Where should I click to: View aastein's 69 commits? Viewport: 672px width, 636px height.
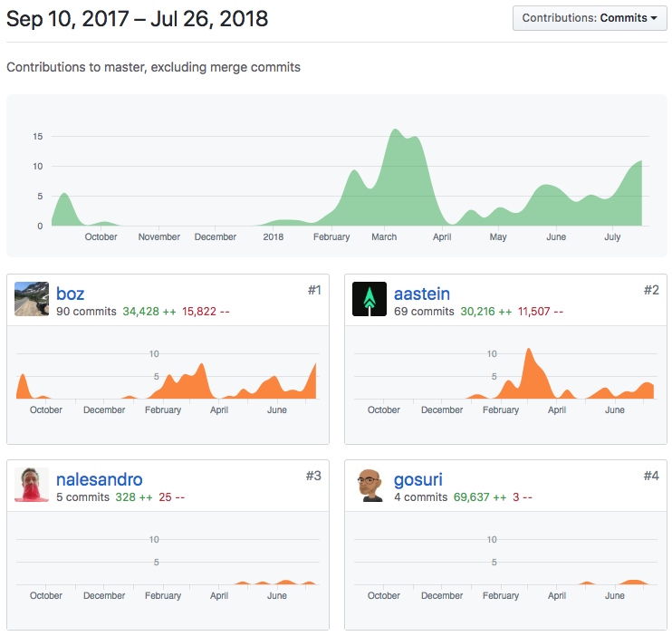(424, 312)
